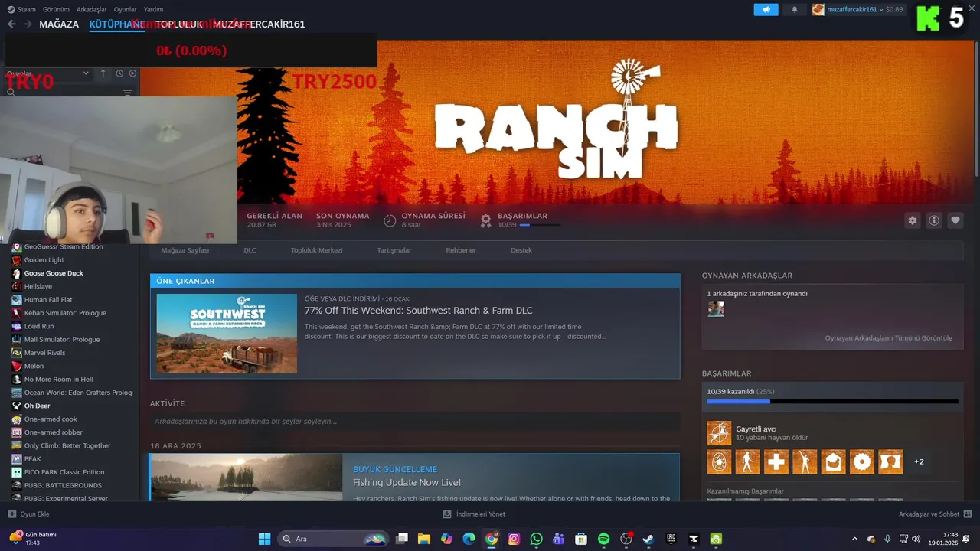Screen dimensions: 980x551
Task: Open the Yardım menu
Action: tap(153, 9)
